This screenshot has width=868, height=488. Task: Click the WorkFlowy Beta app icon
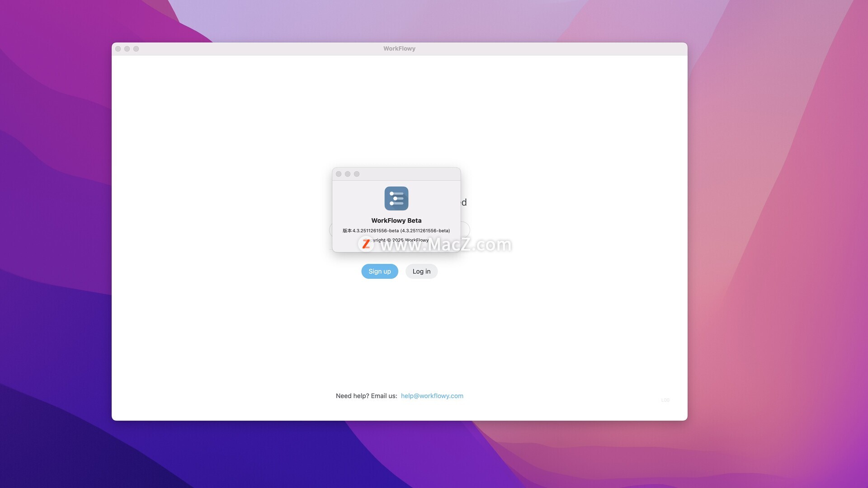[396, 198]
